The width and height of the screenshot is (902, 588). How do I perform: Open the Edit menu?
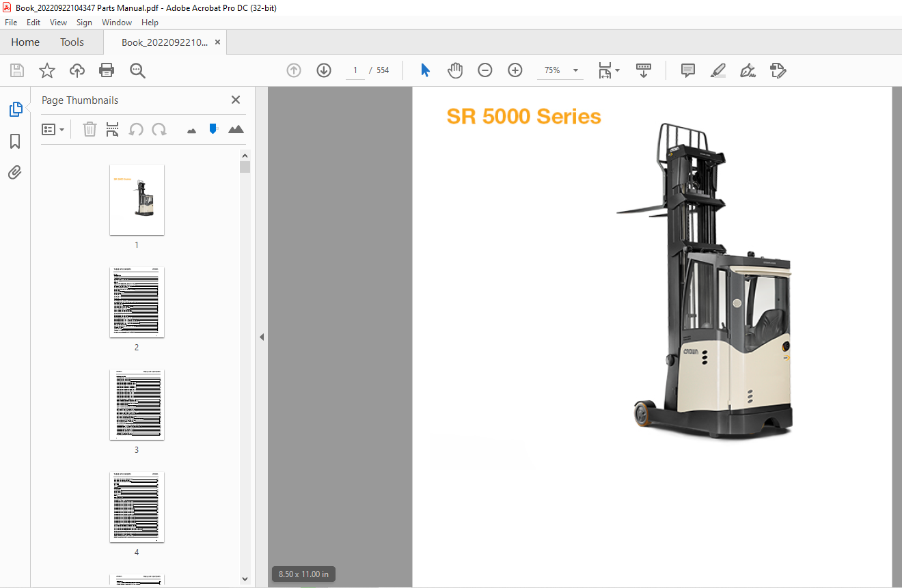(x=33, y=23)
